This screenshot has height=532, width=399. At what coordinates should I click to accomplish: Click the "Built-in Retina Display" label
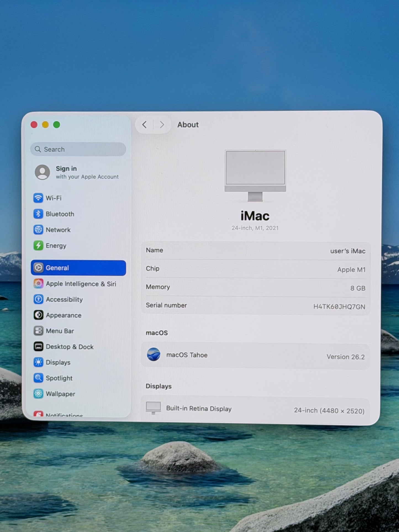point(199,409)
